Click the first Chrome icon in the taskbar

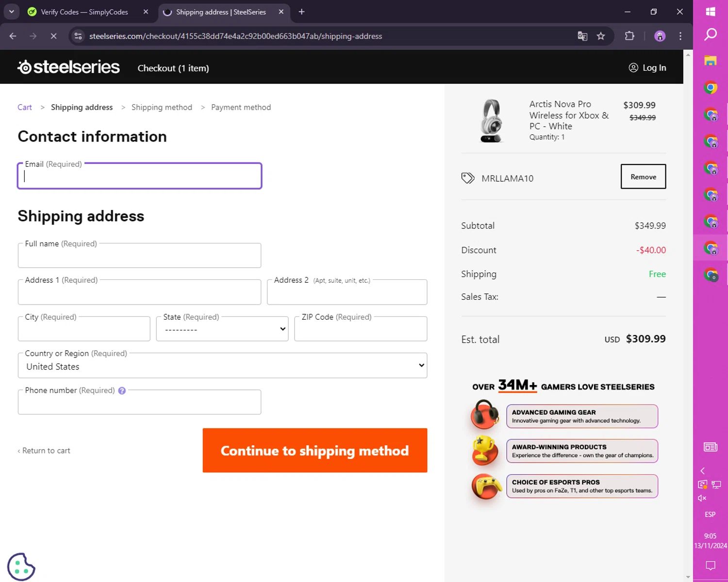tap(711, 88)
